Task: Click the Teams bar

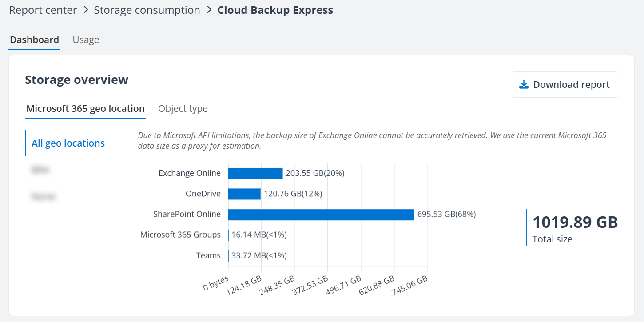Action: click(x=229, y=255)
